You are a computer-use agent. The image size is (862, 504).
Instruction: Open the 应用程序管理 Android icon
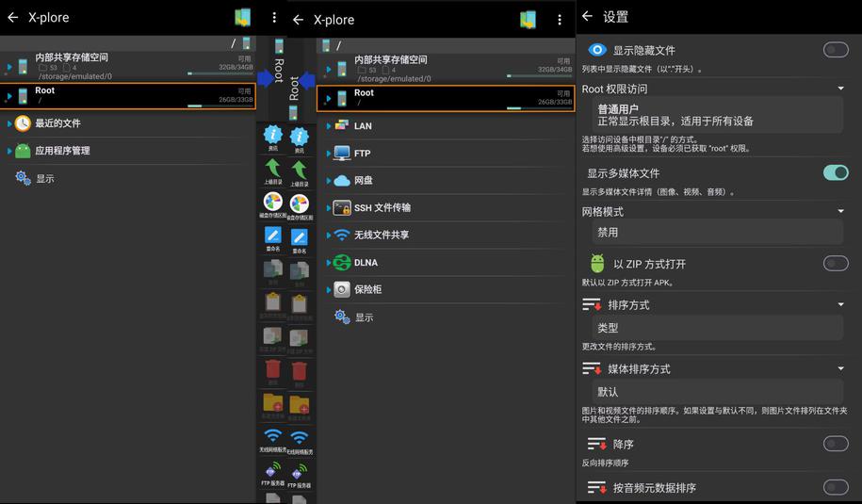23,151
